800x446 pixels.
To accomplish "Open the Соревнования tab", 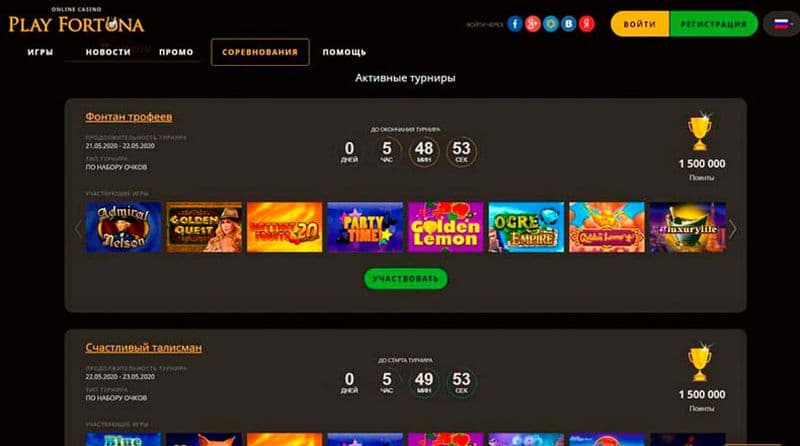I will [x=260, y=52].
